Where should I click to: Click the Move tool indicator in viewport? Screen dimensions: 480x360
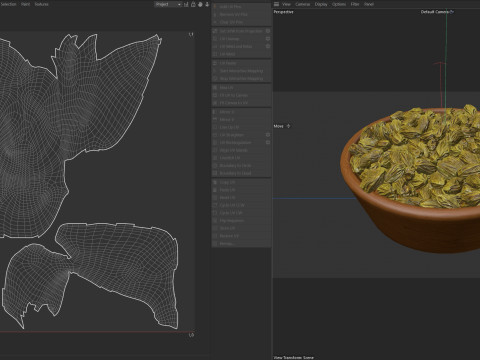click(282, 126)
